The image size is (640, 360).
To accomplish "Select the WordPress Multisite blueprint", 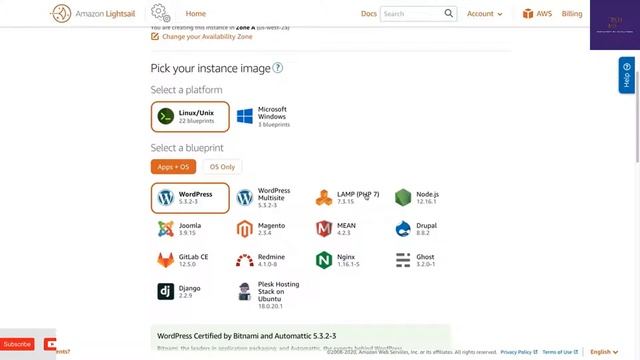I will pos(264,198).
